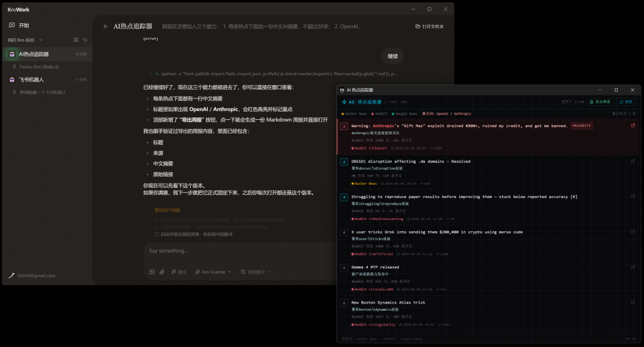Open external link for Boston Dynamics Atlas item
The height and width of the screenshot is (347, 644).
tap(633, 302)
